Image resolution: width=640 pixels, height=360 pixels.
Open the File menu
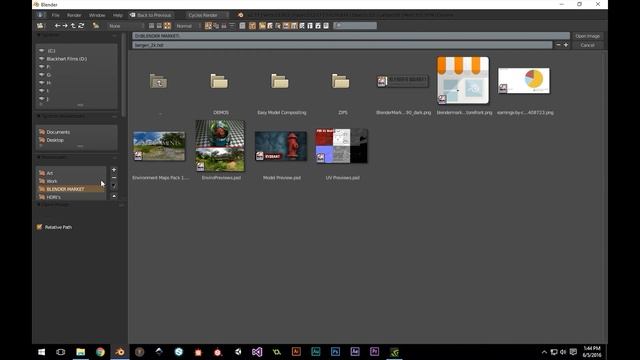pos(56,15)
